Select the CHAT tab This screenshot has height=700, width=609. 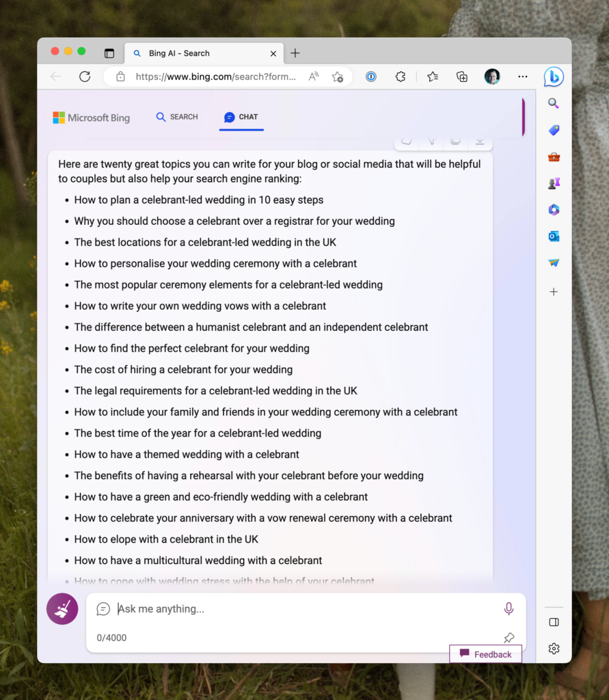click(x=241, y=117)
